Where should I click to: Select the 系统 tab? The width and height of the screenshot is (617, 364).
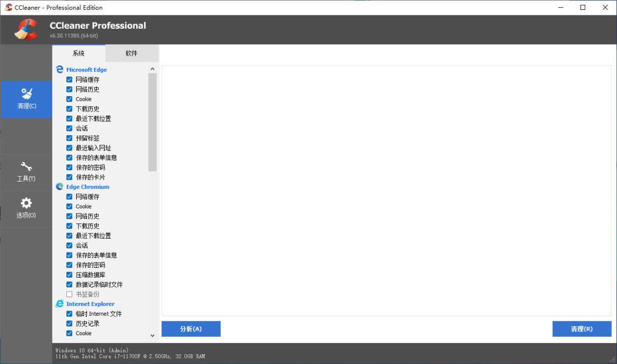point(79,53)
